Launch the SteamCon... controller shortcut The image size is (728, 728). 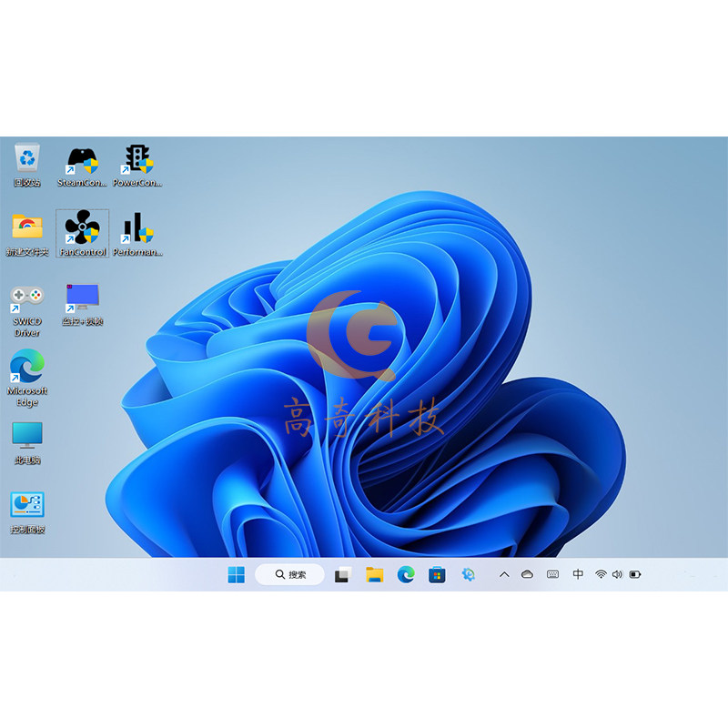(82, 165)
